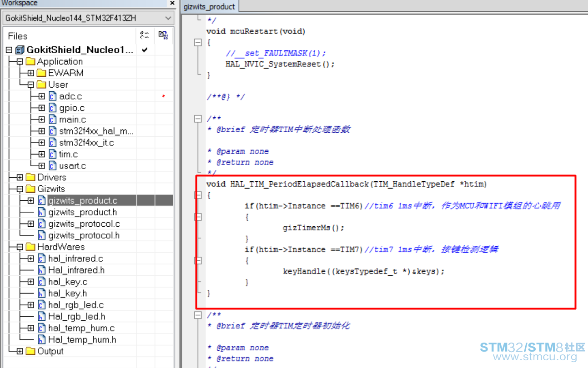Select the gpio.c file icon

(x=53, y=108)
